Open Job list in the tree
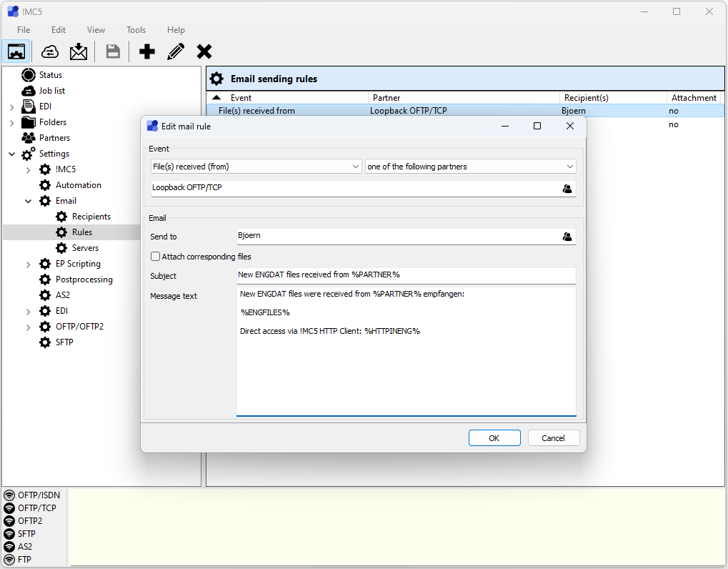728x569 pixels. click(51, 91)
